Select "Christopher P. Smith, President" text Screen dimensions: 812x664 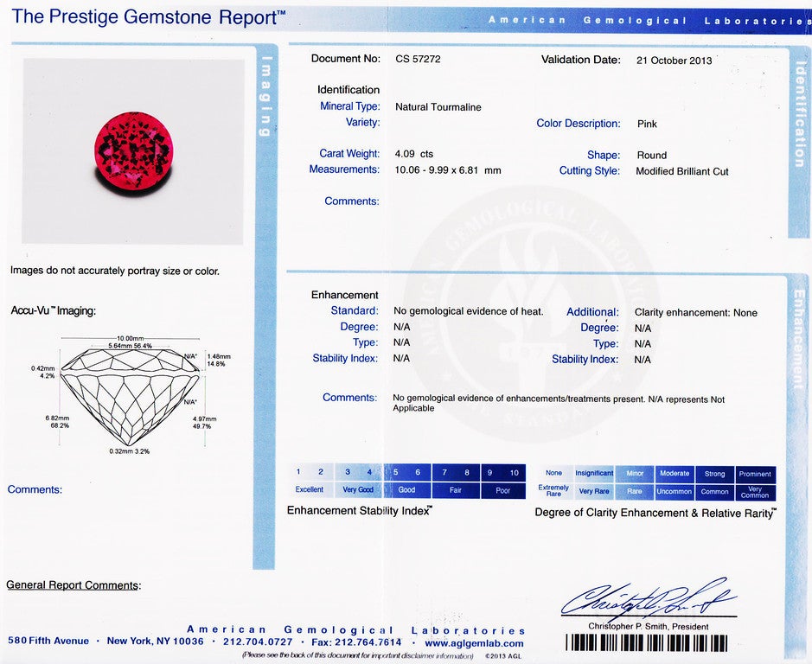point(649,627)
